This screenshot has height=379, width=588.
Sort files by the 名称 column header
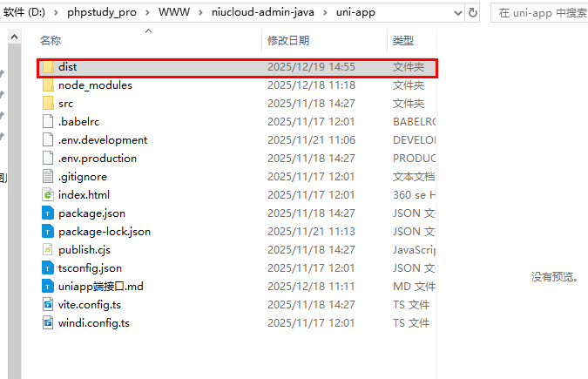51,41
